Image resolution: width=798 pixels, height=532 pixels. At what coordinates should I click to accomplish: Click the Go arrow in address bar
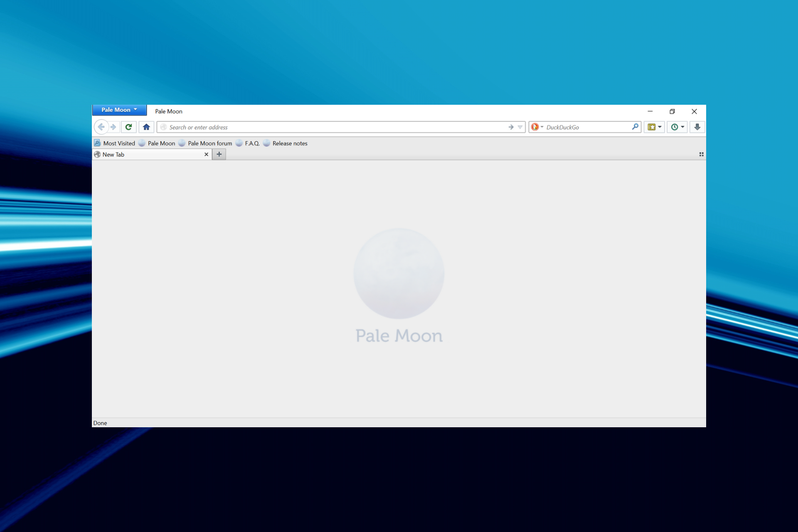pos(511,127)
